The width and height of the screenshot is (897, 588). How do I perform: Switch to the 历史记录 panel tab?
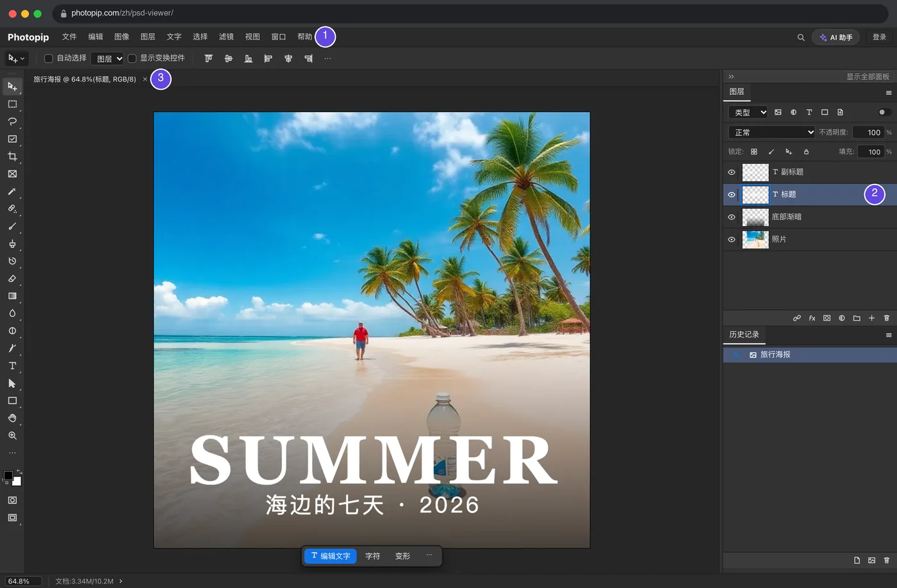coord(744,334)
